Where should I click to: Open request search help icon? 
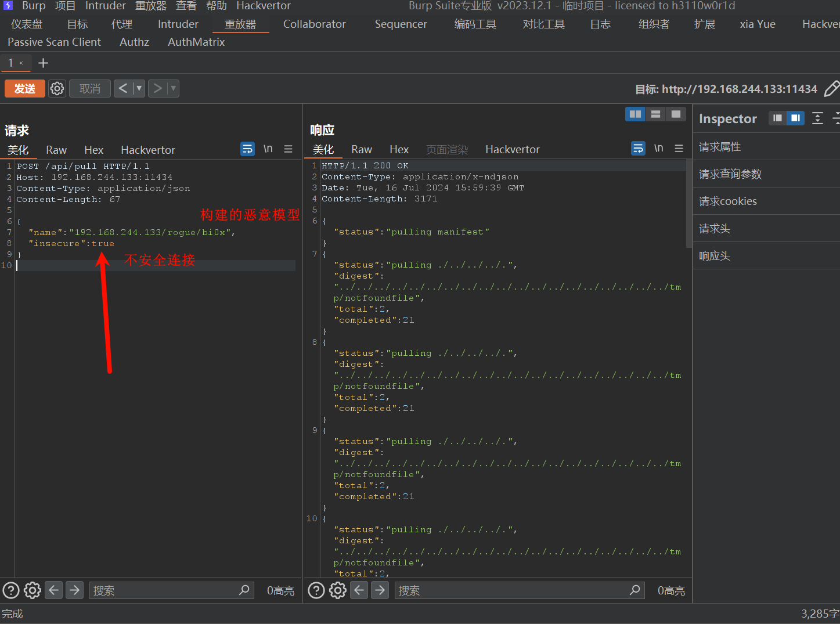click(11, 590)
